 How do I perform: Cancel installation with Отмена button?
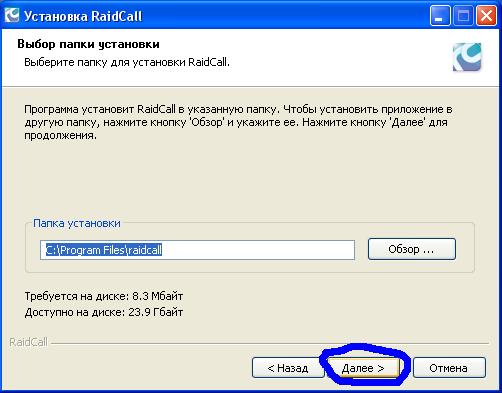449,368
